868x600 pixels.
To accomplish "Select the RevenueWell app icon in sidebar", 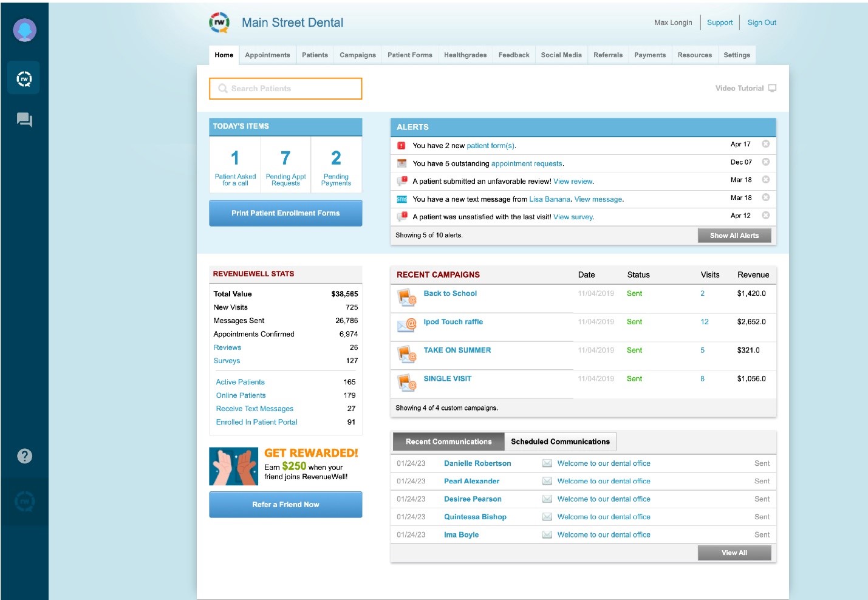I will pyautogui.click(x=24, y=78).
